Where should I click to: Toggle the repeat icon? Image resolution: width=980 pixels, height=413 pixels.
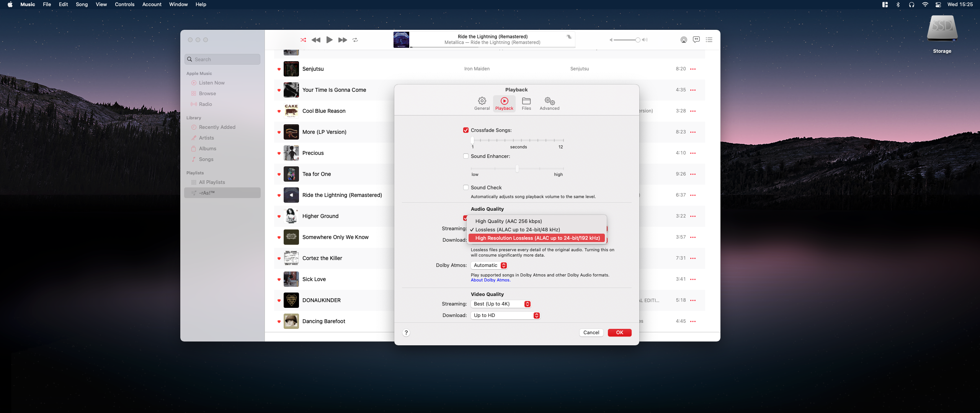[x=355, y=40]
